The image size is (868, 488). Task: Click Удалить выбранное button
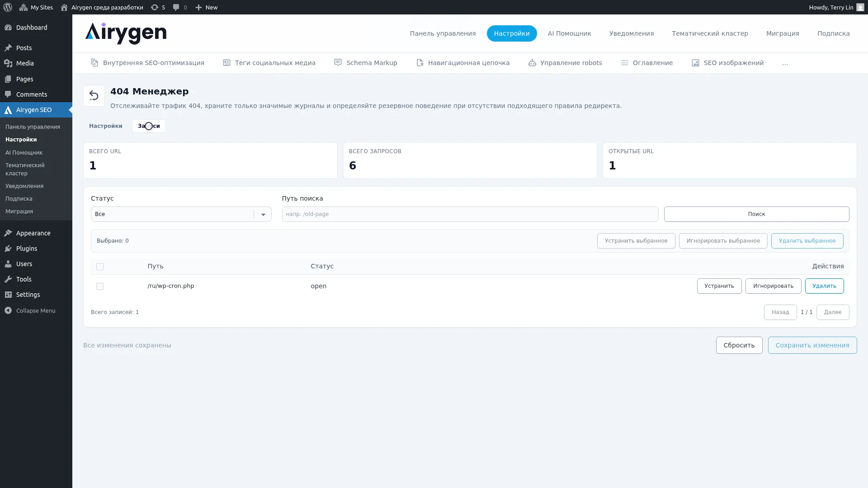[x=807, y=241]
